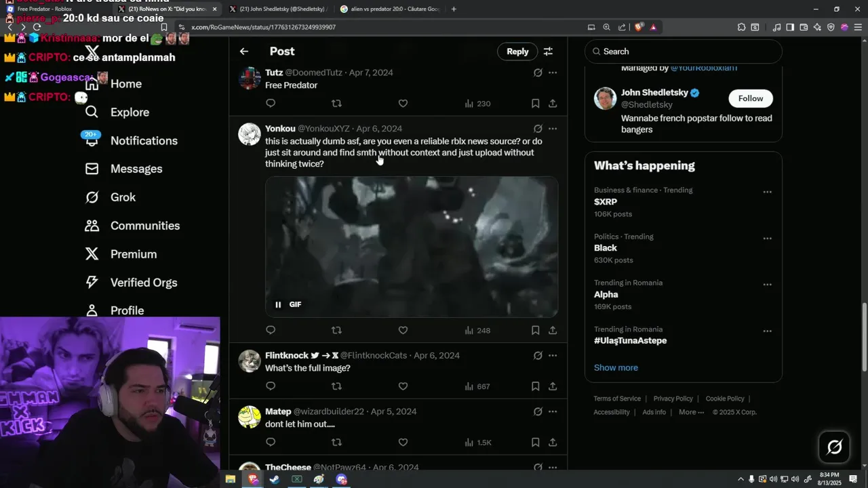The image size is (868, 488).
Task: Open more options for #UlaşTunaAstepe trend
Action: 767,331
